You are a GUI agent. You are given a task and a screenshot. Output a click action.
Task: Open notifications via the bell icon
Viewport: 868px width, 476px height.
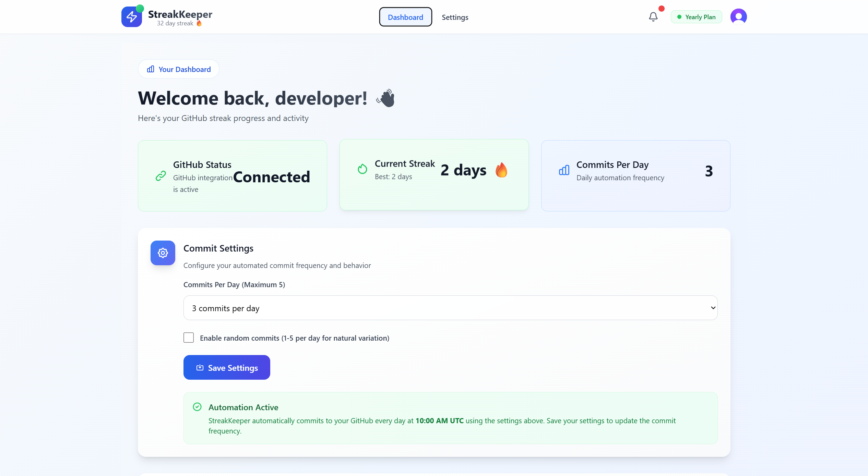[x=653, y=16]
